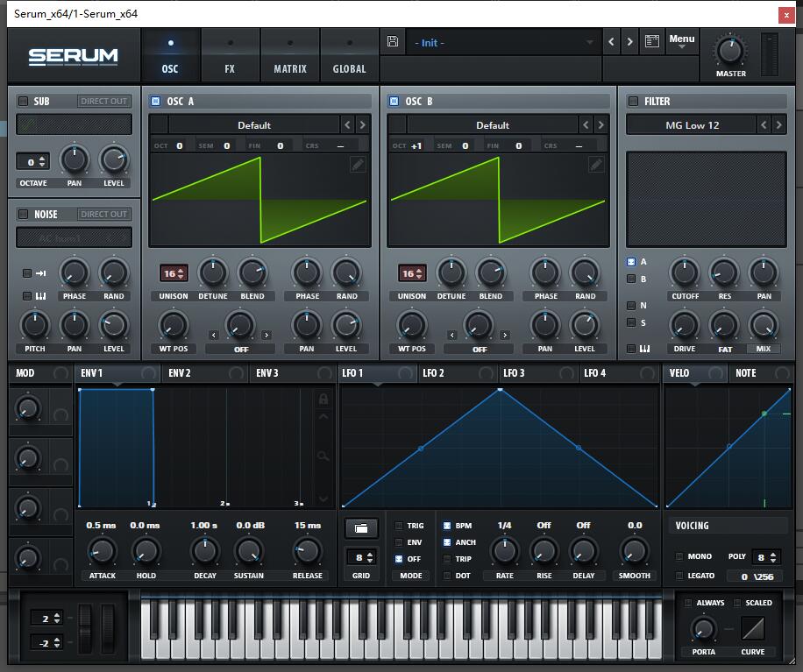The image size is (803, 672).
Task: Select next filter type arrow
Action: click(x=779, y=125)
